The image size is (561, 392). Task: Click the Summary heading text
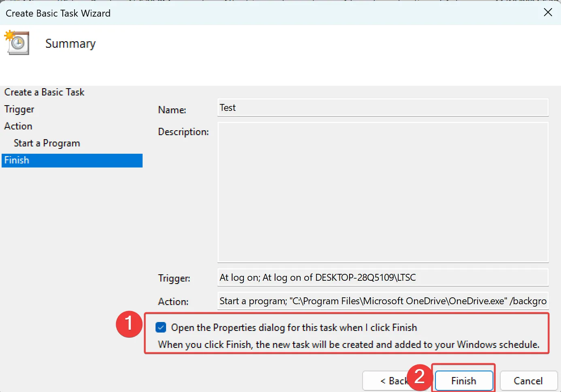point(70,43)
